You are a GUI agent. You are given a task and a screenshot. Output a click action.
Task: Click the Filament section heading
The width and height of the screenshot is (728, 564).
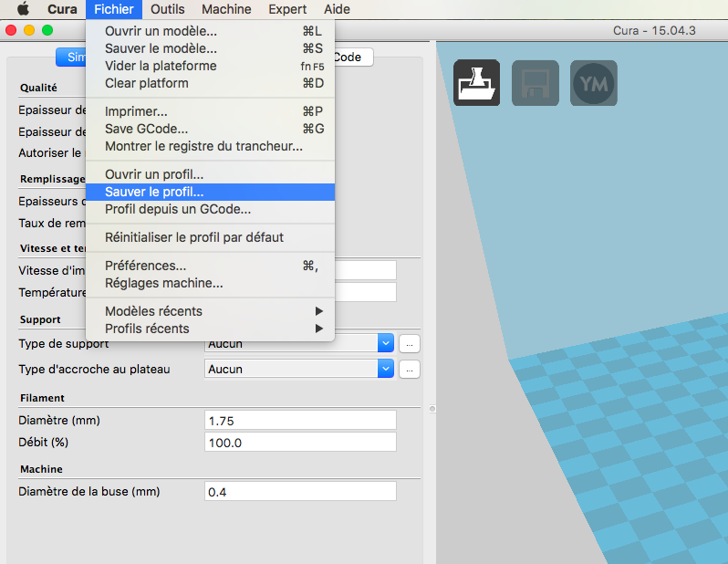coord(42,398)
